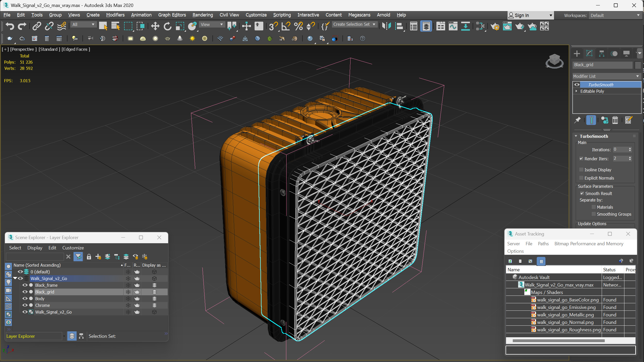Image resolution: width=644 pixels, height=362 pixels.
Task: Open the View reference coordinate dropdown
Action: [211, 24]
